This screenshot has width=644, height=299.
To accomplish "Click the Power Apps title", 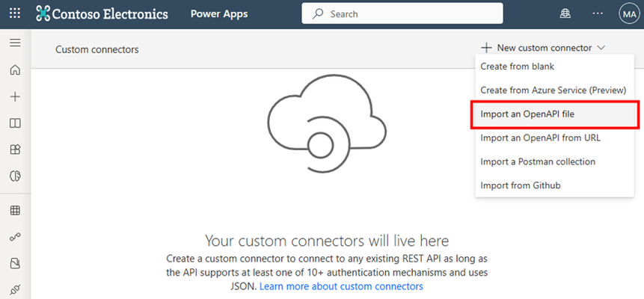I will [x=219, y=14].
